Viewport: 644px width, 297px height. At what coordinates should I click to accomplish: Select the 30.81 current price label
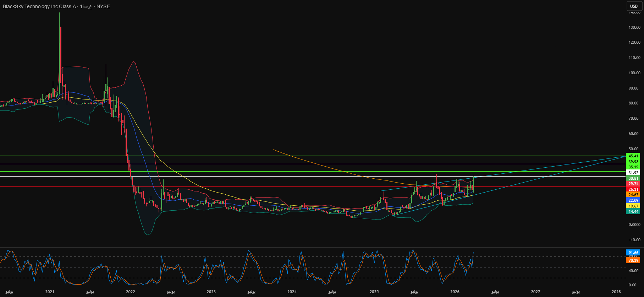click(633, 178)
